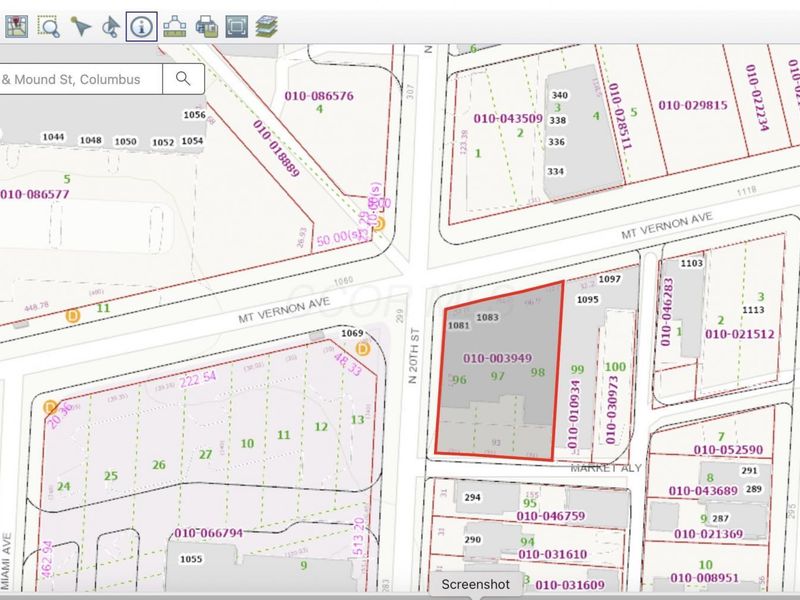
Task: Open the measure distance tool
Action: [174, 27]
